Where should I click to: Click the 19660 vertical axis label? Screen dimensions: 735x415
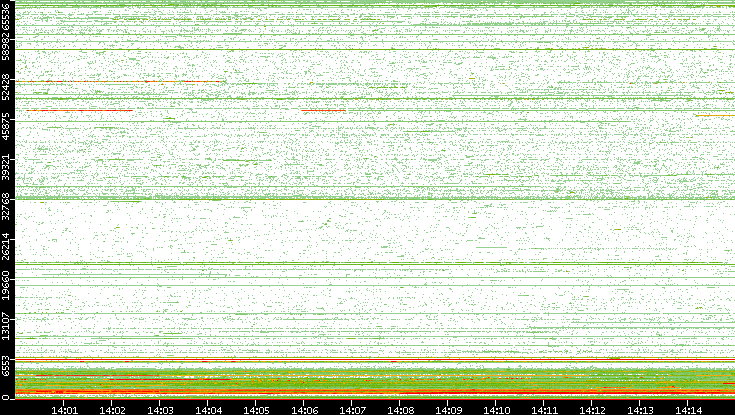click(5, 286)
